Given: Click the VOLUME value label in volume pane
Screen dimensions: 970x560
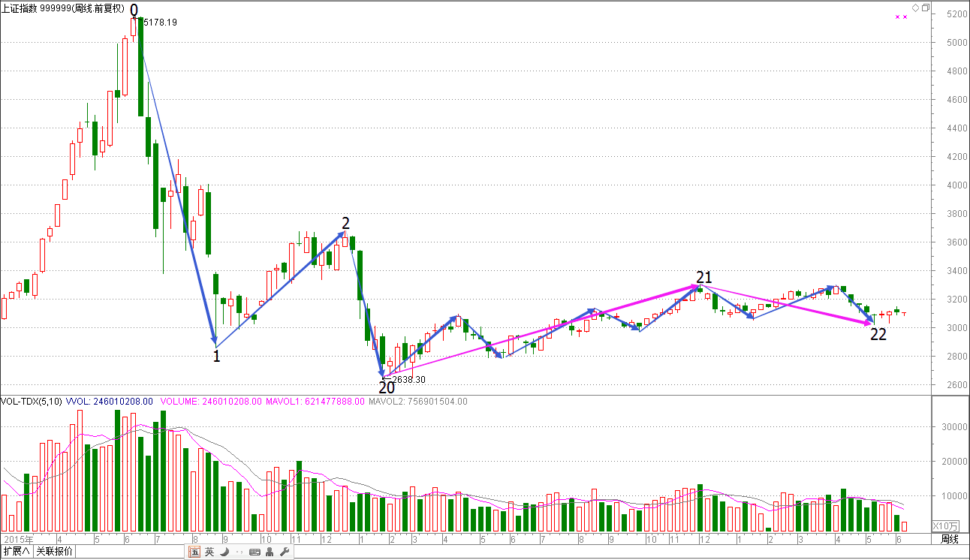Looking at the screenshot, I should tap(210, 402).
